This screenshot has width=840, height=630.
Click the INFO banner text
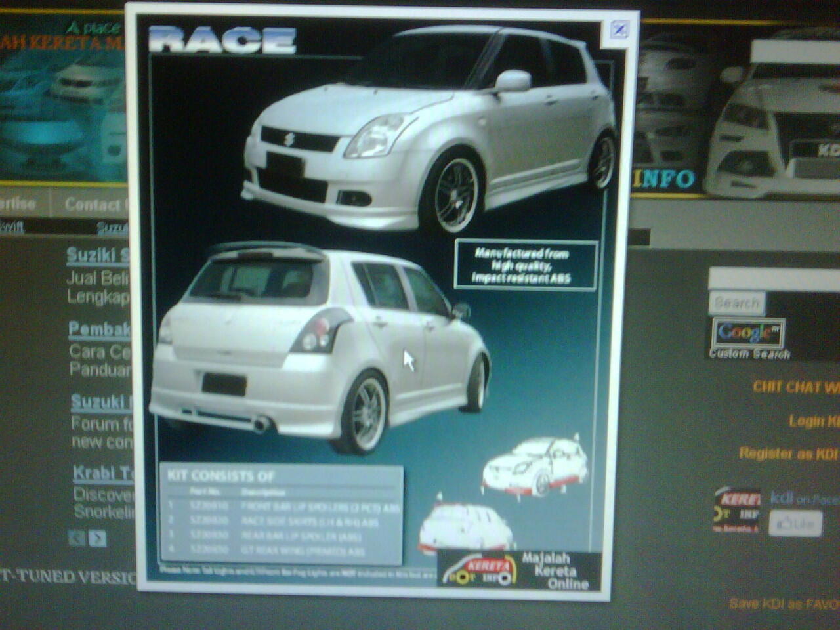(663, 178)
